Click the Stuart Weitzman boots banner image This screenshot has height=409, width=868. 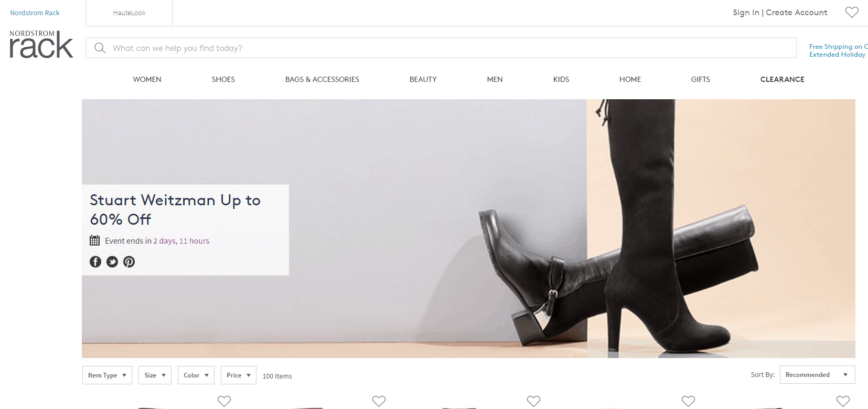pyautogui.click(x=468, y=228)
